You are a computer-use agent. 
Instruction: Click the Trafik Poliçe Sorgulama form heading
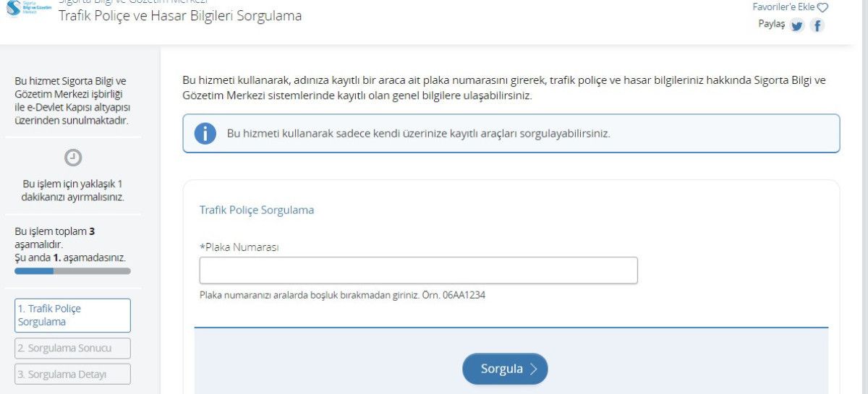coord(257,210)
